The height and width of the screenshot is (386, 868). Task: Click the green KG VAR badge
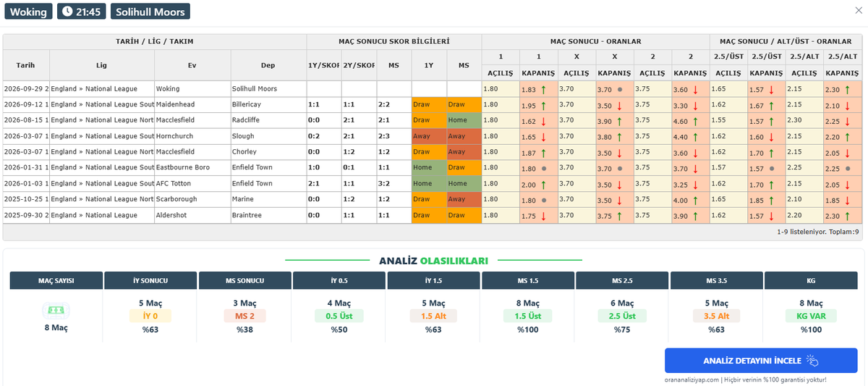coord(811,316)
